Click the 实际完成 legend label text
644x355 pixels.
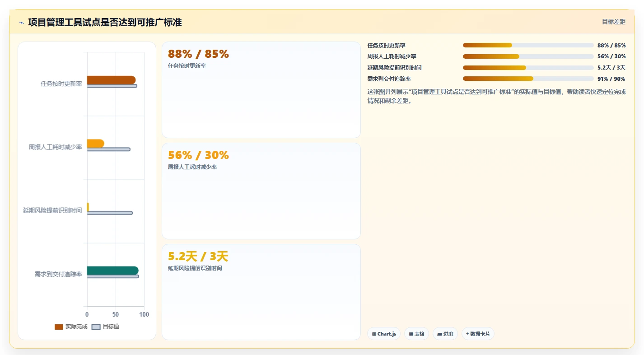(x=76, y=327)
